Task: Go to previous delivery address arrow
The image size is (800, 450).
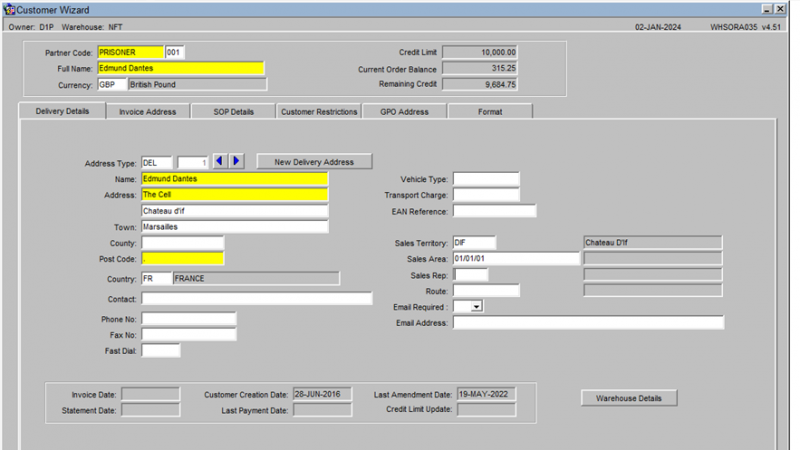Action: (220, 161)
